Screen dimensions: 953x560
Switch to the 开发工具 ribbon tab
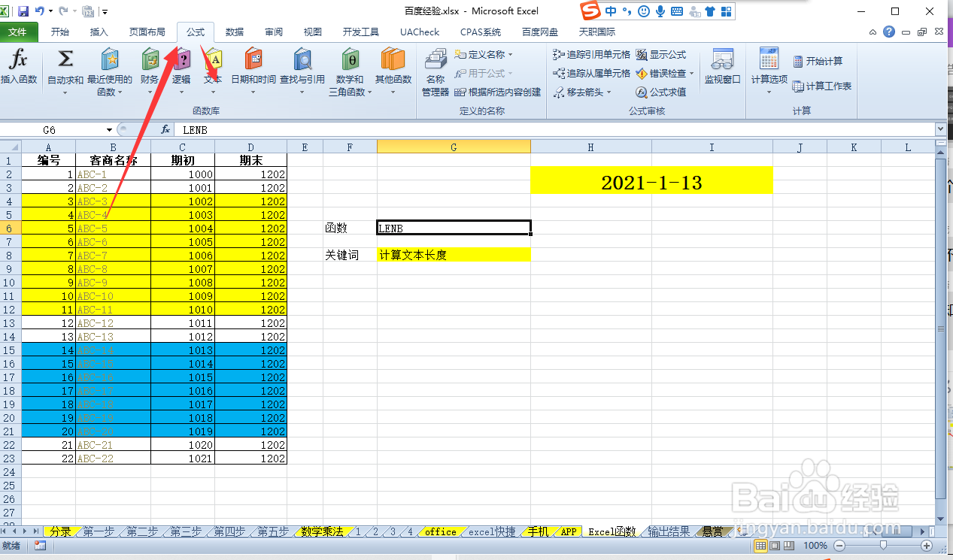[361, 32]
